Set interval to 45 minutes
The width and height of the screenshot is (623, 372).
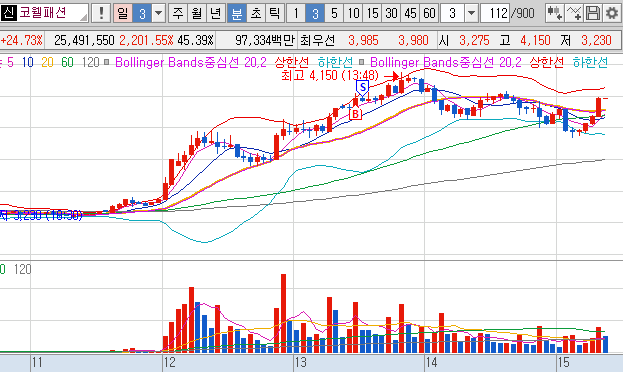point(410,14)
